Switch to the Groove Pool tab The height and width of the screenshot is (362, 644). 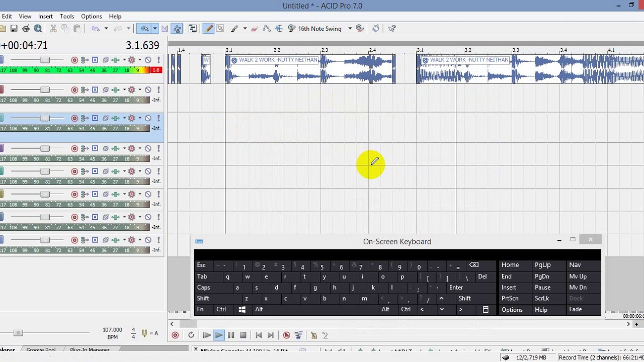click(41, 350)
